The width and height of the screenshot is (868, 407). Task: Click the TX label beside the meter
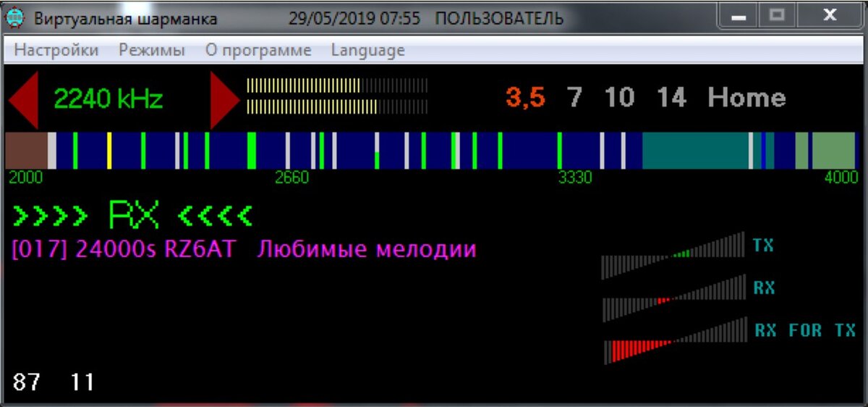click(763, 246)
